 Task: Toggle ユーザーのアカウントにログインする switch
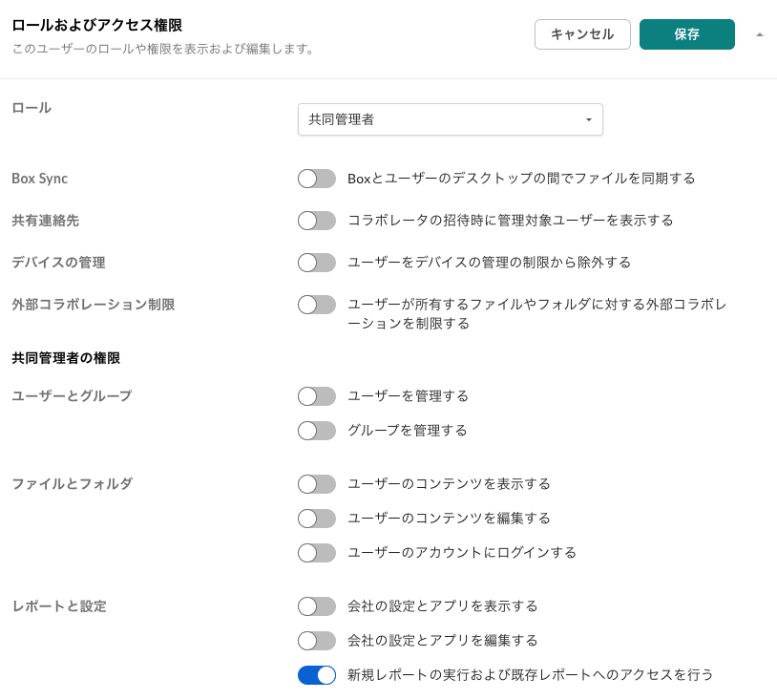pos(317,553)
